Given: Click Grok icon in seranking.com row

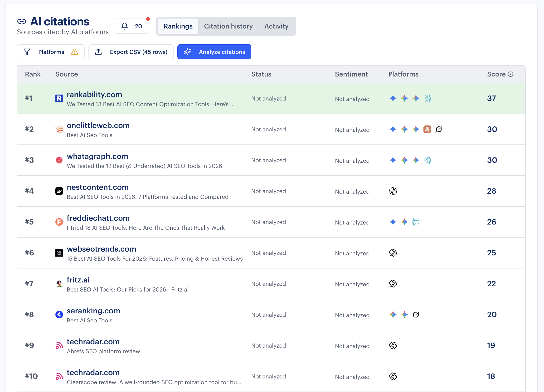Looking at the screenshot, I should point(416,314).
